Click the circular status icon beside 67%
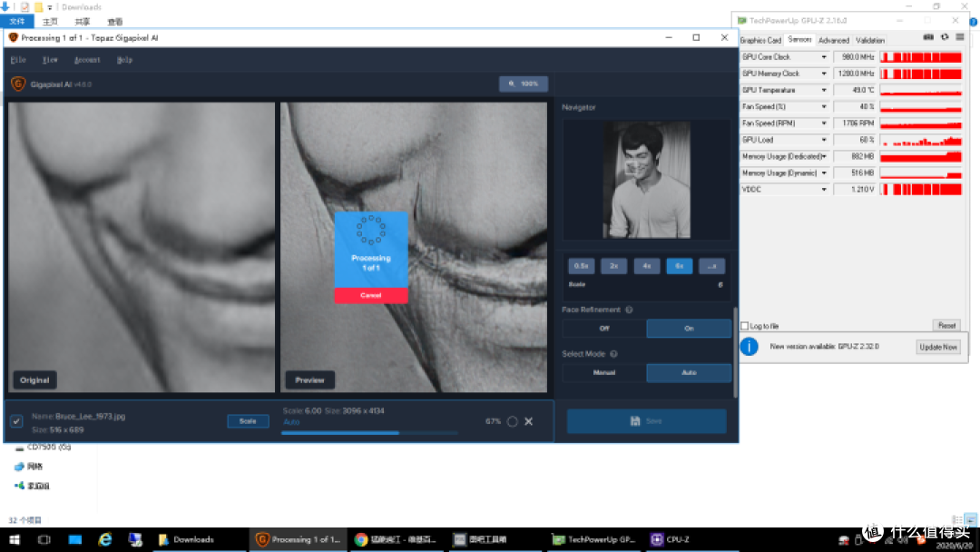The height and width of the screenshot is (552, 980). (x=513, y=421)
